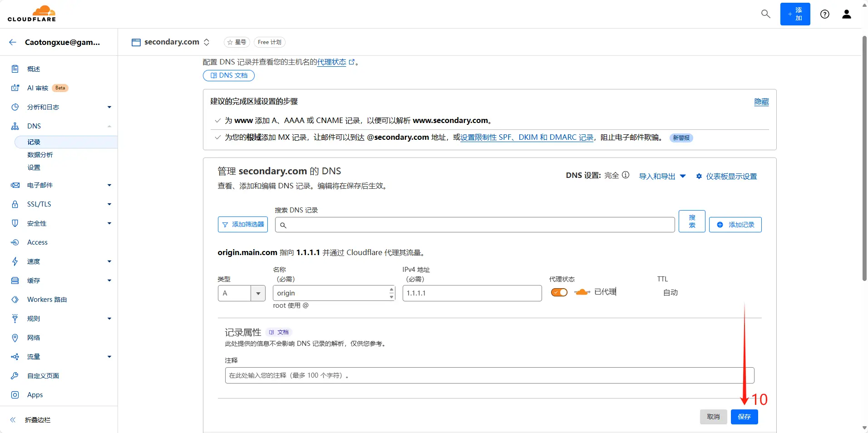Click the 概述 overview clipboard icon

pos(15,69)
